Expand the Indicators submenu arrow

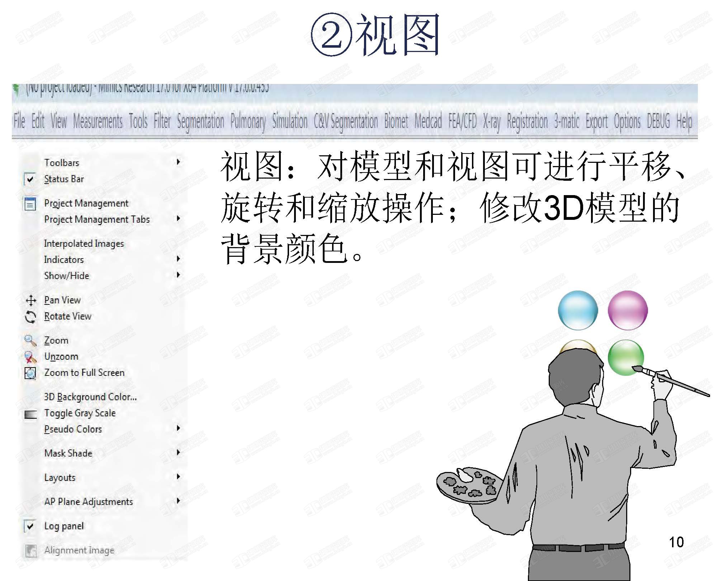178,259
